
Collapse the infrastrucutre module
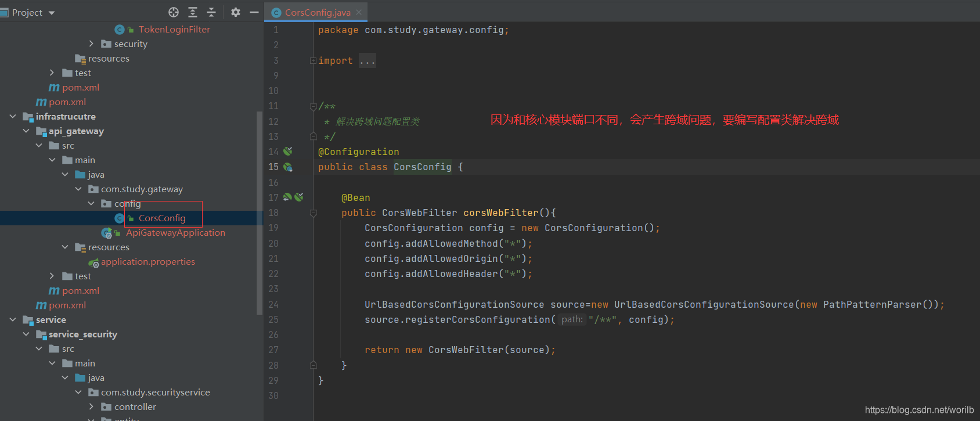click(x=13, y=116)
